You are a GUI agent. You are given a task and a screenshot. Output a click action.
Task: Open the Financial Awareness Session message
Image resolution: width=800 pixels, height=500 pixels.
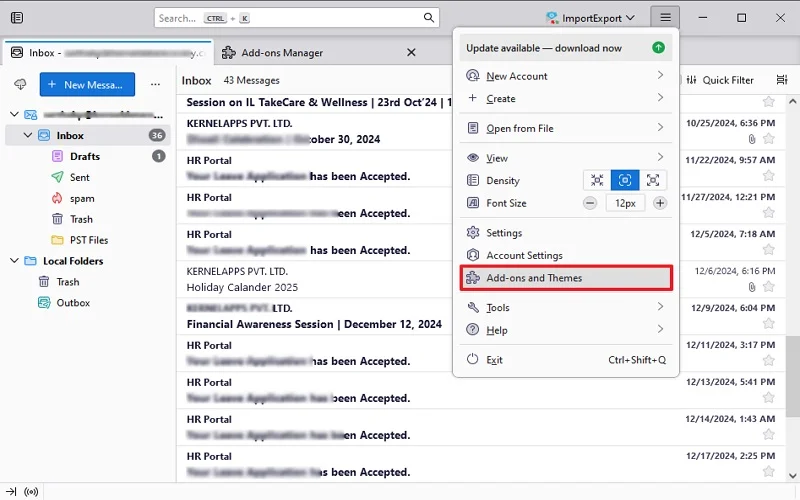[314, 316]
